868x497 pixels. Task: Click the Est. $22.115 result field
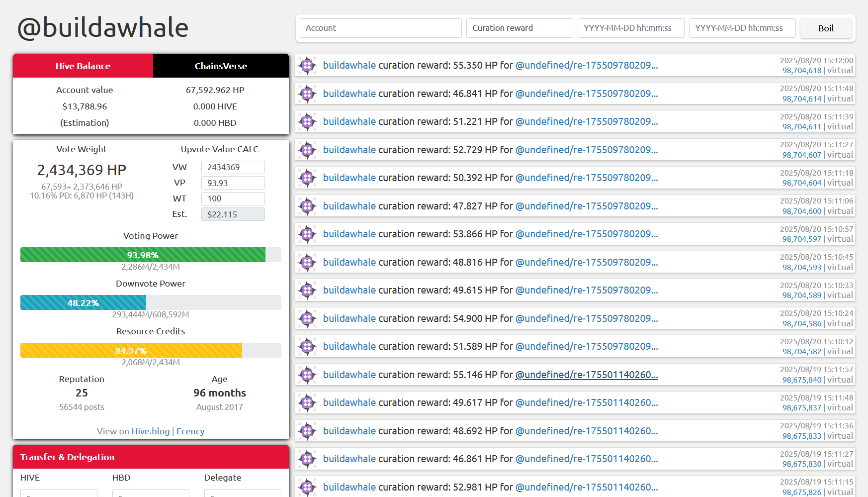[233, 214]
